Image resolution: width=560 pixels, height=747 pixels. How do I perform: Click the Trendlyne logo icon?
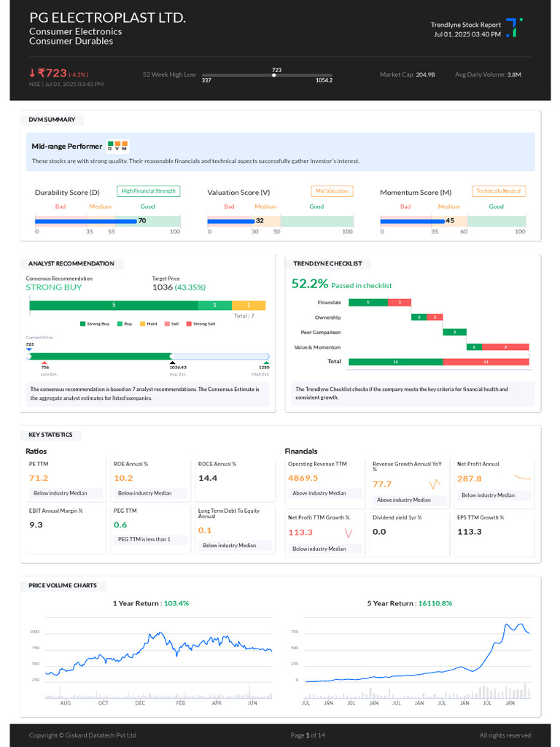tap(514, 28)
